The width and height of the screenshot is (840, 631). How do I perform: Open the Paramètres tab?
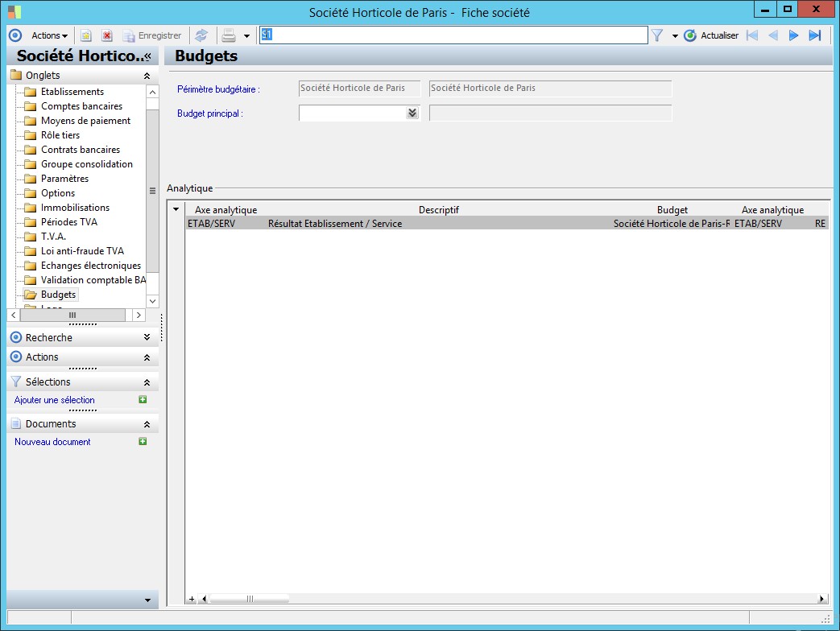pos(64,178)
